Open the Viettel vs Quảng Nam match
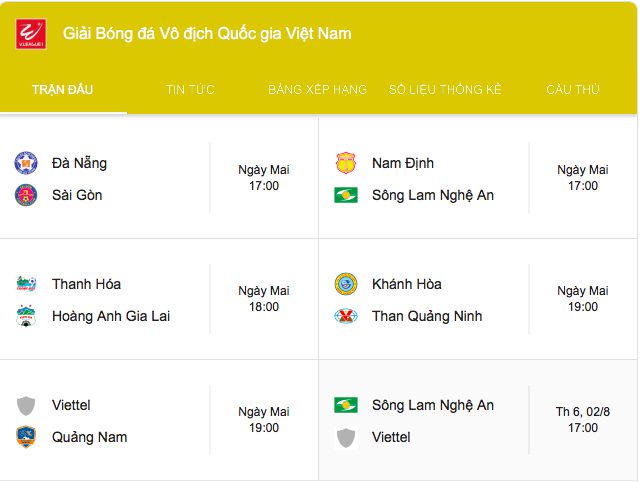 160,421
